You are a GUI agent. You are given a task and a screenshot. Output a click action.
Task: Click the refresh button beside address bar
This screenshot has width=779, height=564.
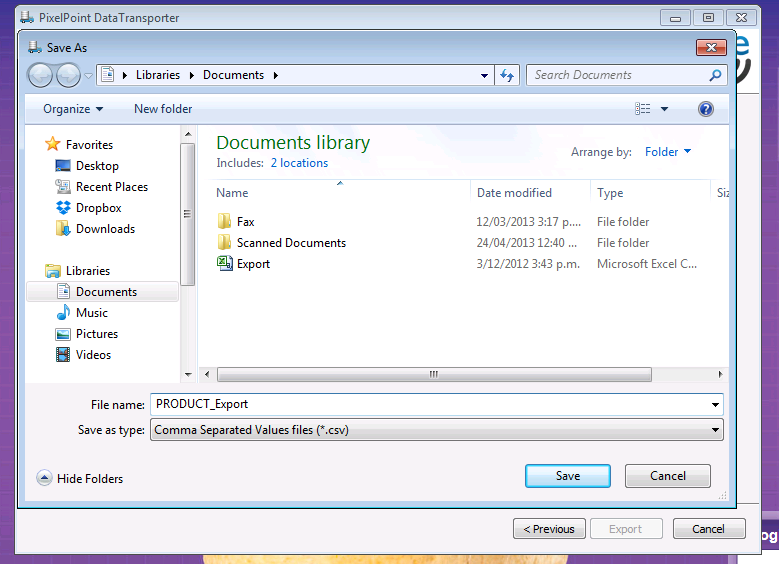(507, 75)
